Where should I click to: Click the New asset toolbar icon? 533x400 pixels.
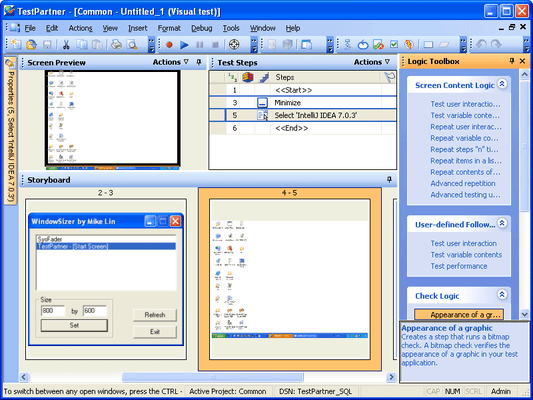(16, 45)
